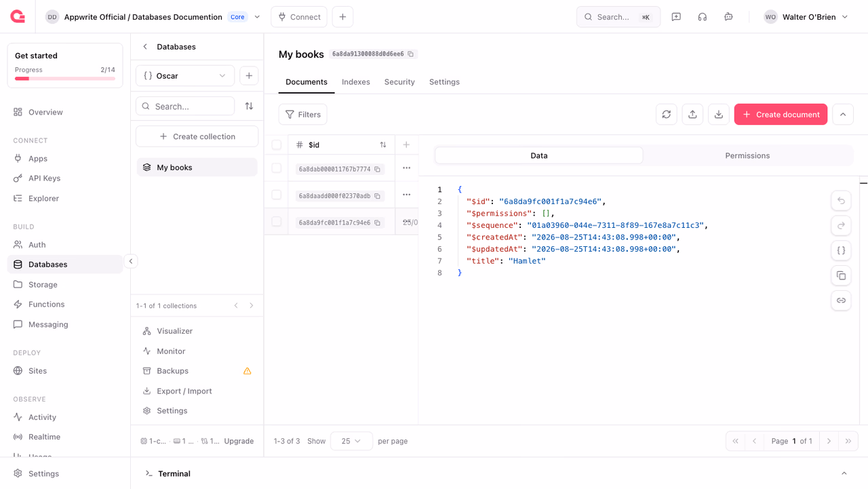Click the plus button beside Connect
Viewport: 868px width, 489px height.
[342, 17]
